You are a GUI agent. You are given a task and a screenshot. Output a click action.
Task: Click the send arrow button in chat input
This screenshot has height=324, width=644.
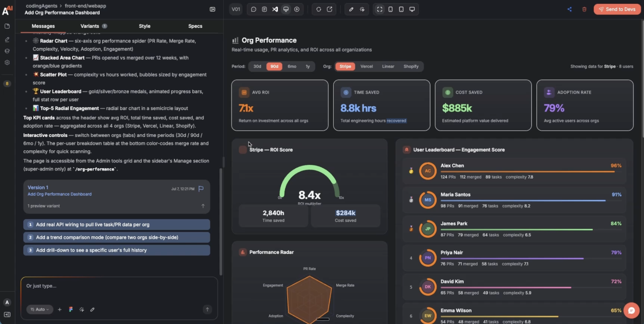click(x=207, y=309)
